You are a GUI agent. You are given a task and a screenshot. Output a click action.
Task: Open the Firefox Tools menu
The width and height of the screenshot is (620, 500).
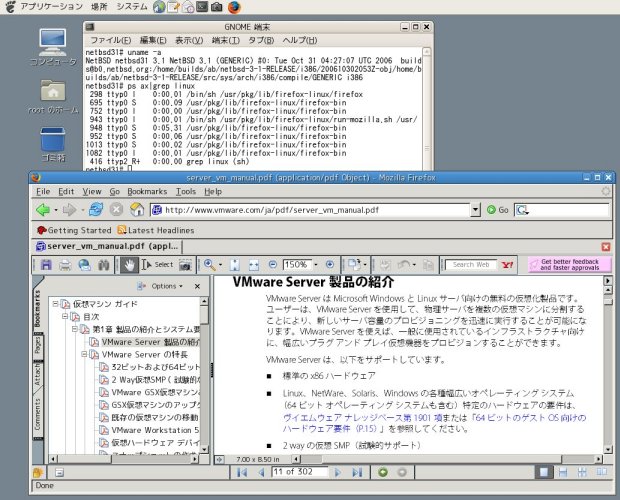pos(186,192)
